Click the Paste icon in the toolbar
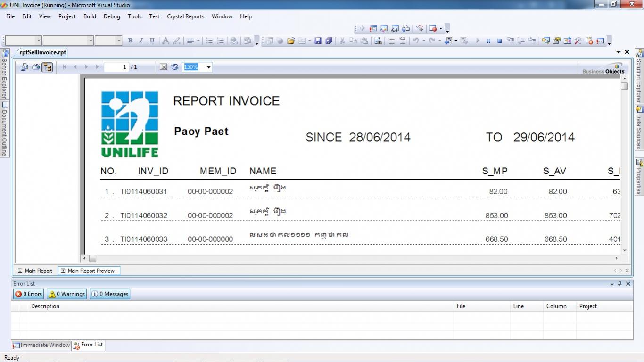The height and width of the screenshot is (362, 644). click(364, 41)
